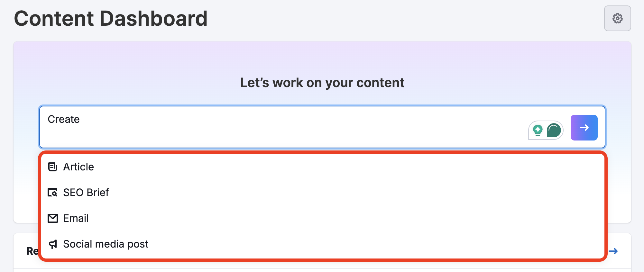
Task: Click the purple arrow submit icon
Action: click(584, 128)
